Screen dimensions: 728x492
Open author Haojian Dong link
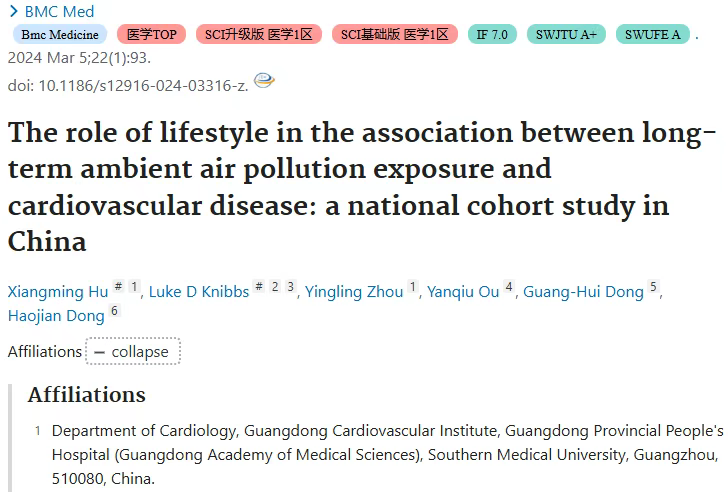(56, 316)
